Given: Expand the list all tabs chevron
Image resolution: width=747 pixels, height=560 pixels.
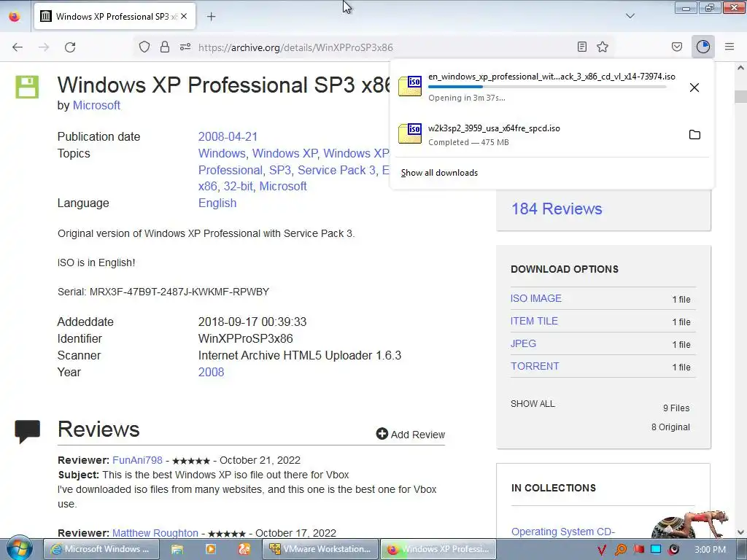Looking at the screenshot, I should coord(630,16).
